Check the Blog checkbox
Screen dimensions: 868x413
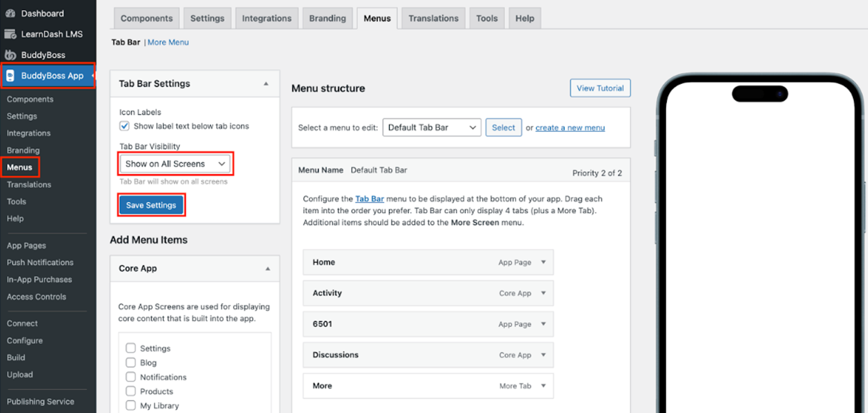coord(131,362)
